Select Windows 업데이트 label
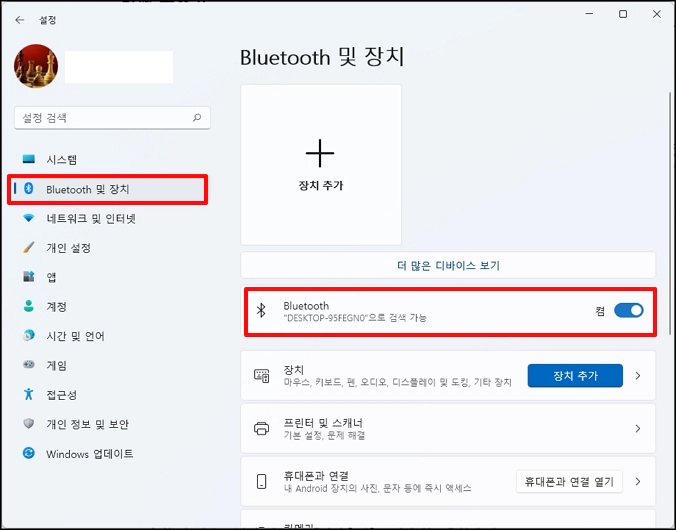 90,454
